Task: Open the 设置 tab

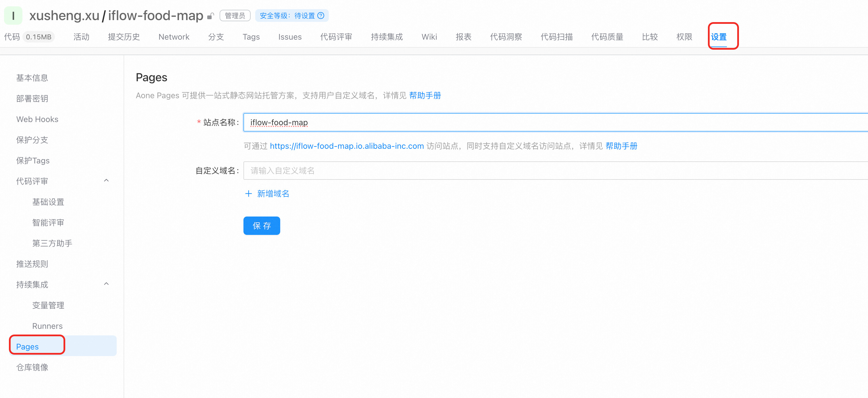Action: click(x=718, y=37)
